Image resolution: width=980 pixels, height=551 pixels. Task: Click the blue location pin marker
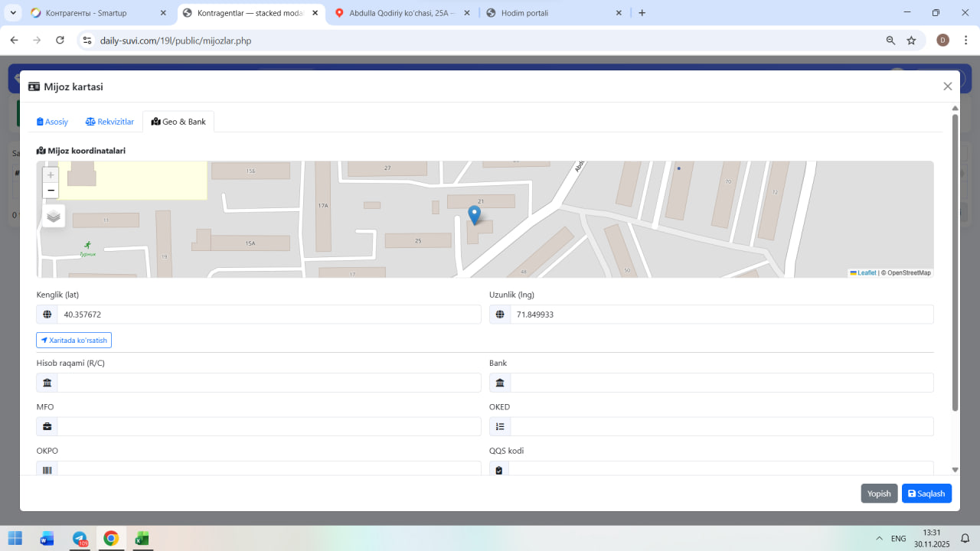(474, 214)
